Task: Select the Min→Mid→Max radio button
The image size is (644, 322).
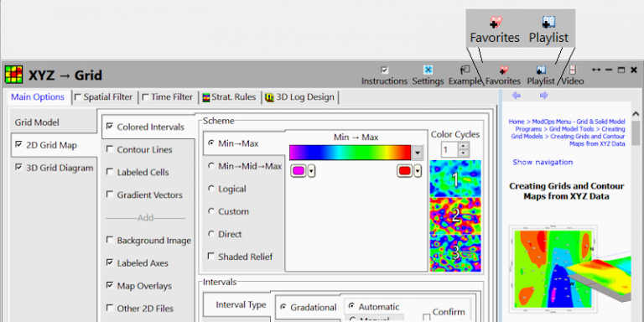Action: click(211, 166)
